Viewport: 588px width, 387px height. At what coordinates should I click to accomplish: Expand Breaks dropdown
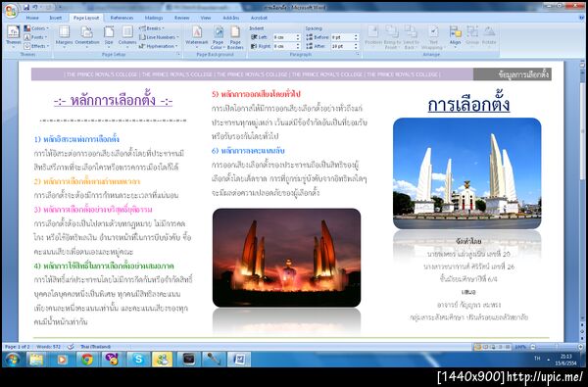(x=152, y=28)
